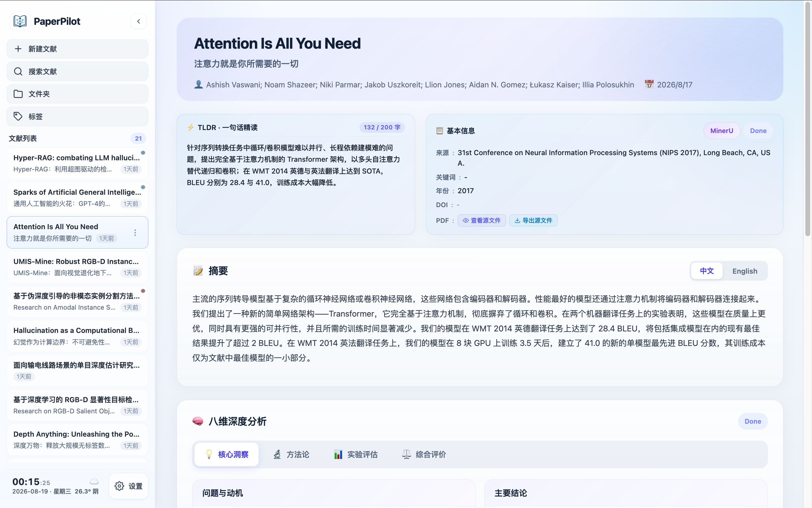Click the Done badge in 基本信息 card
The height and width of the screenshot is (508, 812).
[758, 131]
